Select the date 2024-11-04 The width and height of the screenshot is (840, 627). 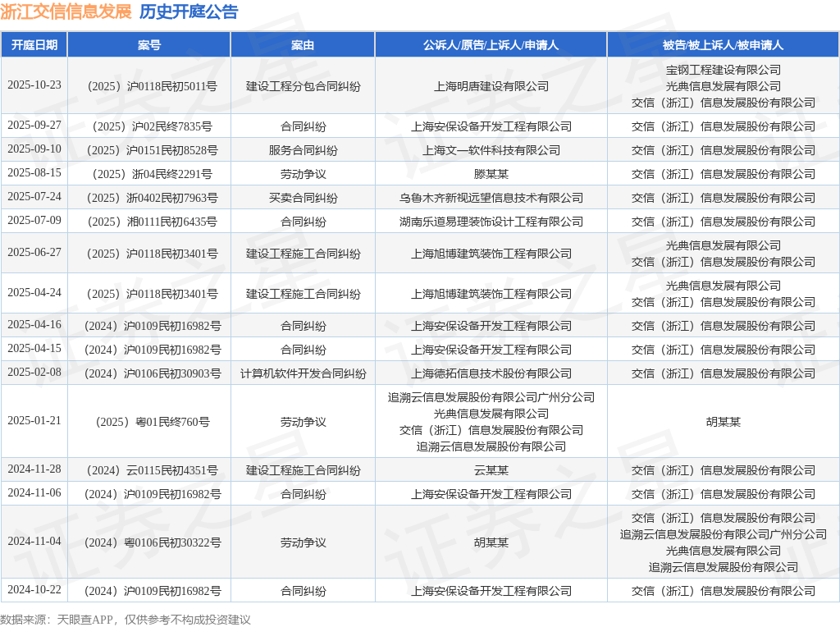[34, 541]
